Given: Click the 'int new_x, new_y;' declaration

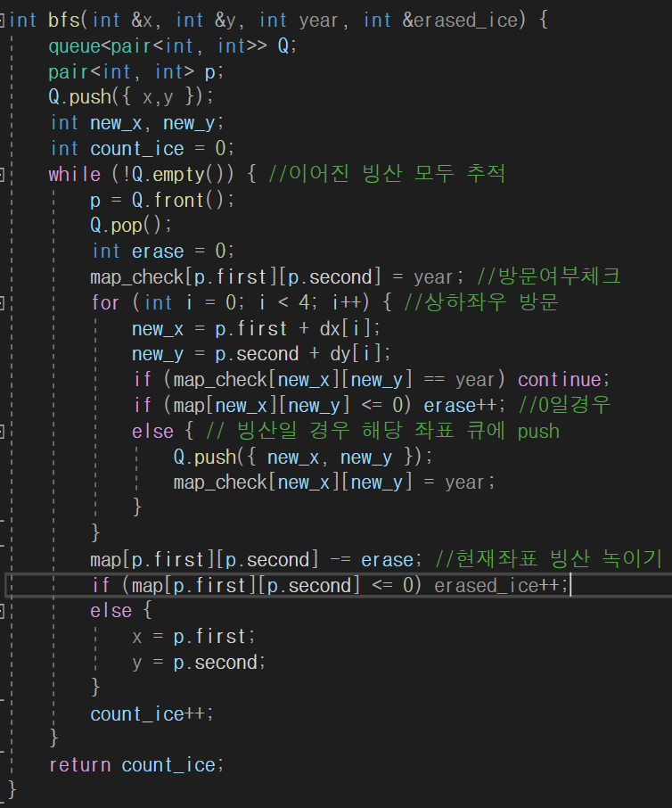Looking at the screenshot, I should tap(137, 123).
